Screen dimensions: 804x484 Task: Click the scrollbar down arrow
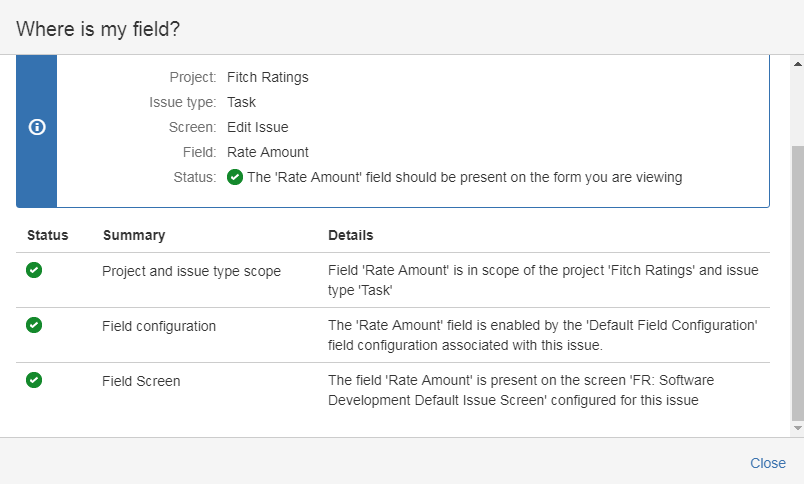click(x=796, y=428)
